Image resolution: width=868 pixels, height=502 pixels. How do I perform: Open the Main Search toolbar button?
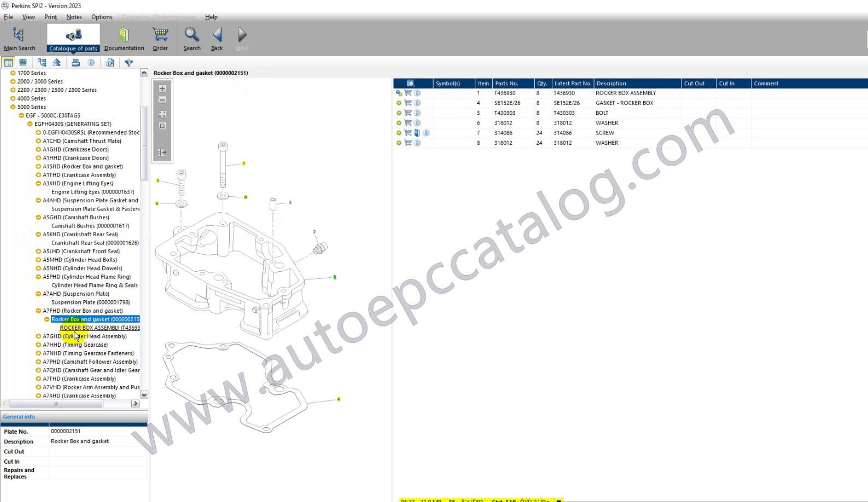point(19,39)
